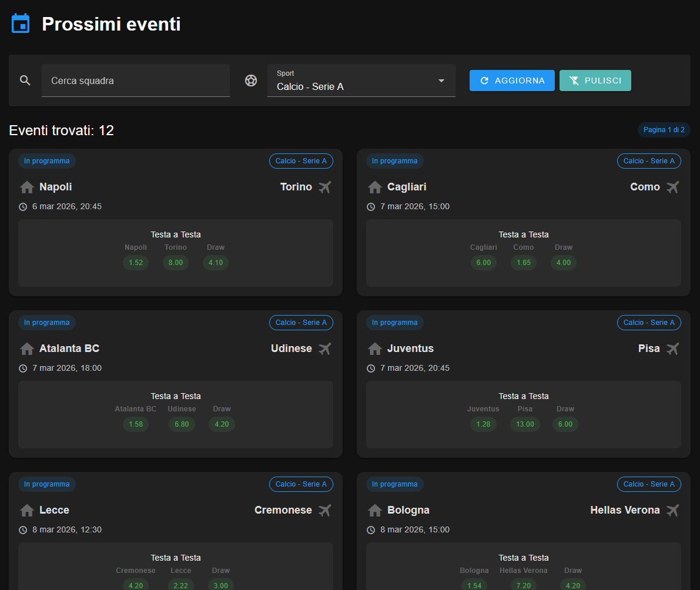Click the calendar icon next to Prossimi eventi
Viewport: 700px width, 590px height.
pyautogui.click(x=20, y=22)
